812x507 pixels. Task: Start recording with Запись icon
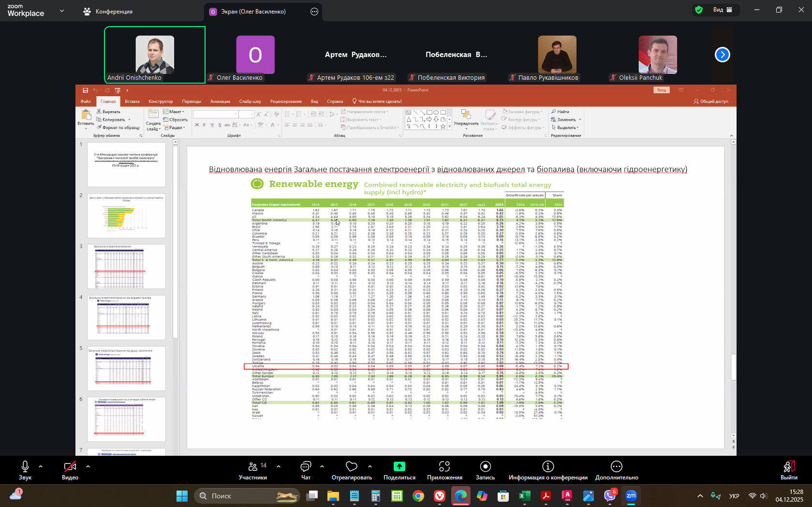(485, 467)
